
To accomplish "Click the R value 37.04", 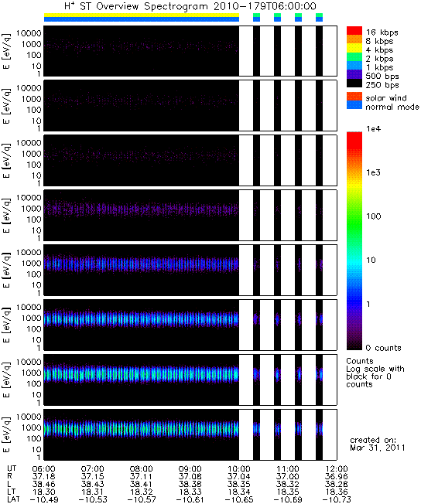I will (x=239, y=477).
